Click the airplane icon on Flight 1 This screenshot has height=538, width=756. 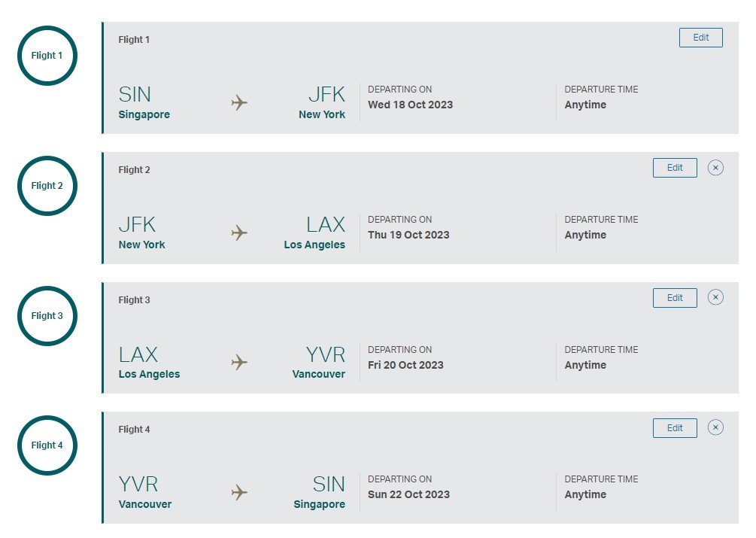(239, 101)
